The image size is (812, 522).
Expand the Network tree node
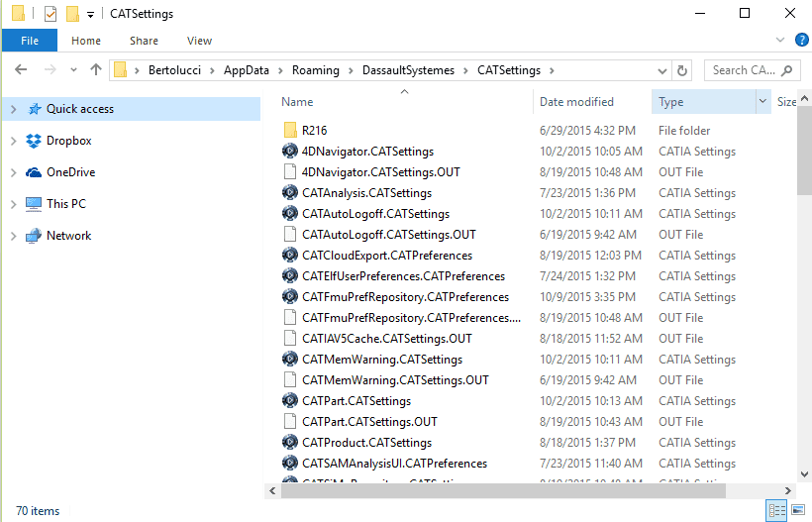(14, 236)
